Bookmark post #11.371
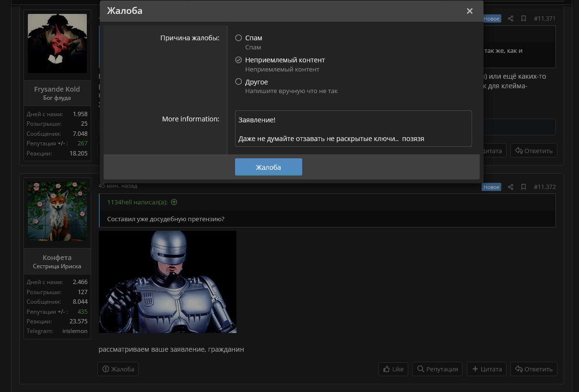Screen dimensions: 579x392 pyautogui.click(x=523, y=19)
